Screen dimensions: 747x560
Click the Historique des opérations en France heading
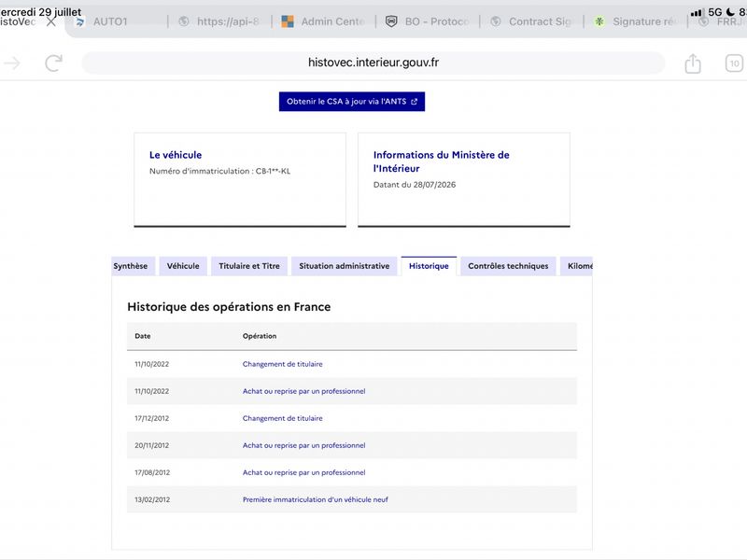(229, 307)
